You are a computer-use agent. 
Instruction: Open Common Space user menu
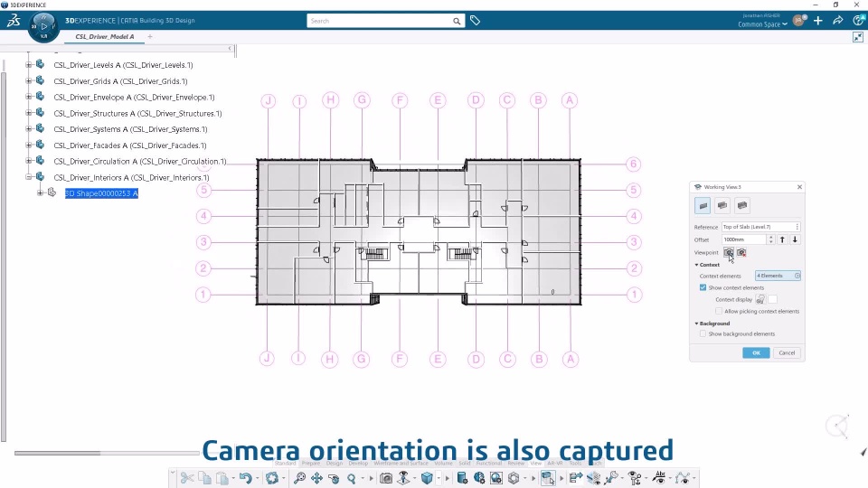coord(762,24)
